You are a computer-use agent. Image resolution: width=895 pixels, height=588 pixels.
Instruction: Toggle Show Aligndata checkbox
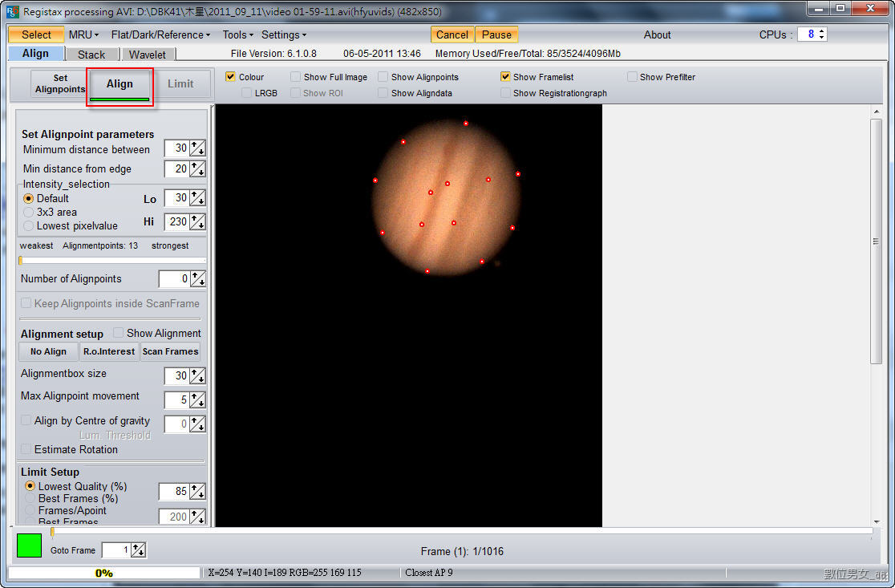tap(383, 92)
